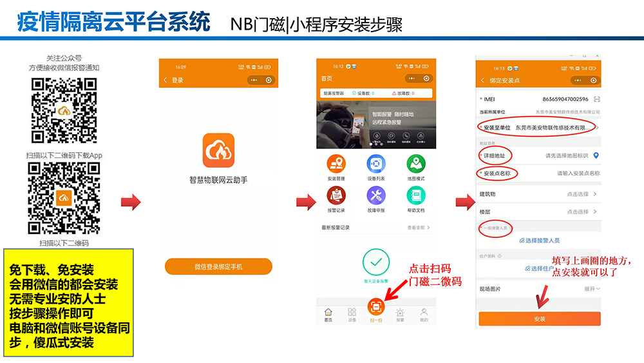Click the 烟雾报警器 label in status bar

[334, 93]
